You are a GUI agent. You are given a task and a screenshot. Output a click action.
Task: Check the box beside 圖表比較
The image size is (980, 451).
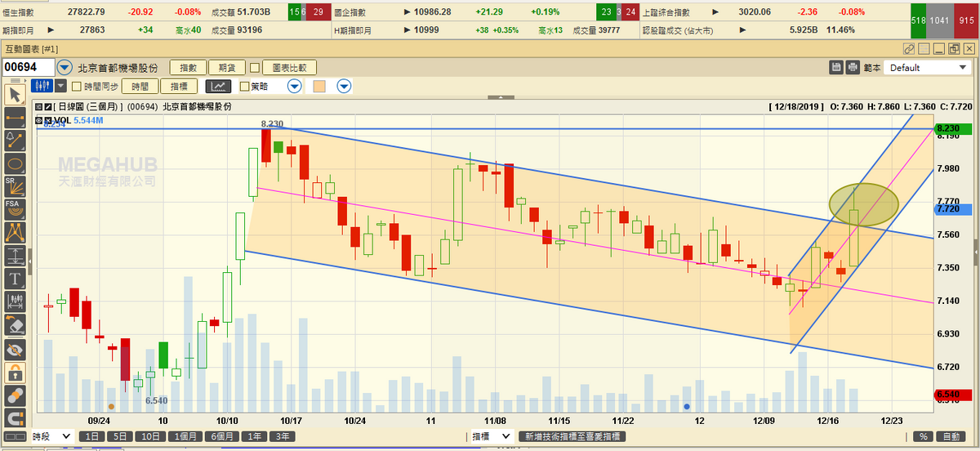coord(255,68)
